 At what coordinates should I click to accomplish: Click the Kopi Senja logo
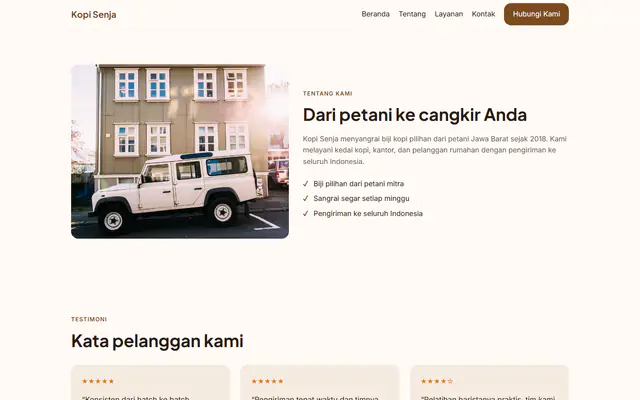tap(93, 15)
